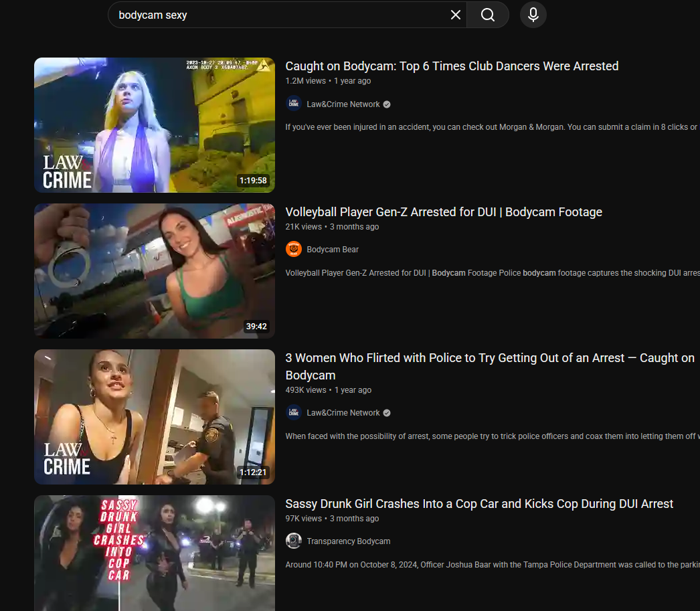Start voice search with the microphone icon

point(533,15)
